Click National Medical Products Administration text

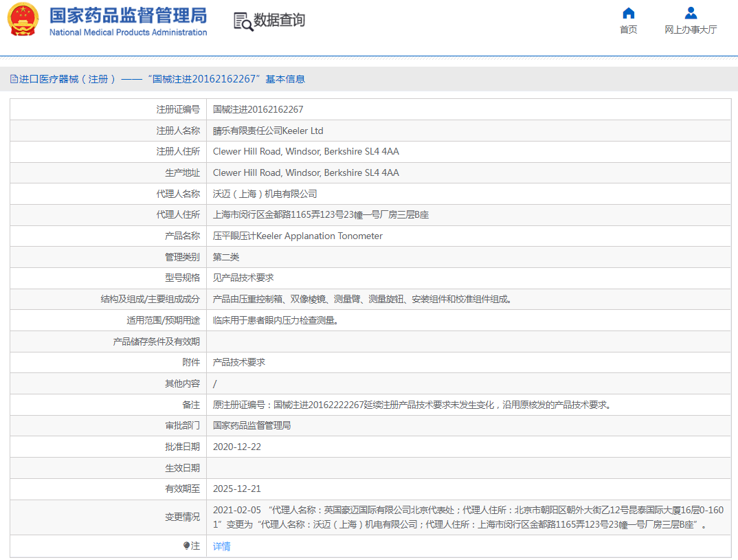[128, 32]
